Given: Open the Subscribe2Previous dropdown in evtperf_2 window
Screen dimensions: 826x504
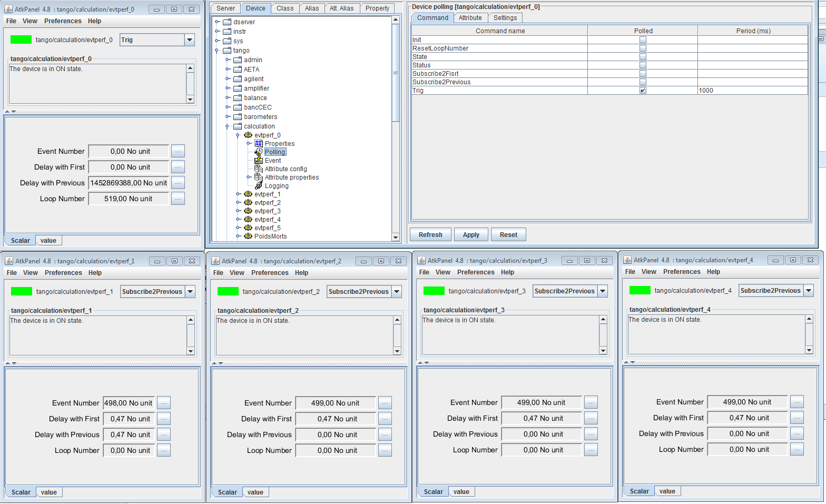Looking at the screenshot, I should pyautogui.click(x=397, y=291).
